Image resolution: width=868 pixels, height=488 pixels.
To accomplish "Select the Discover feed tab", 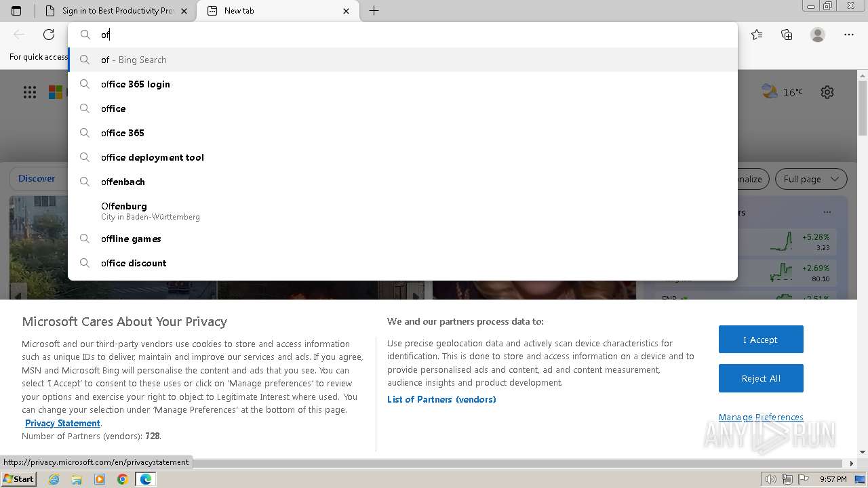I will (37, 179).
